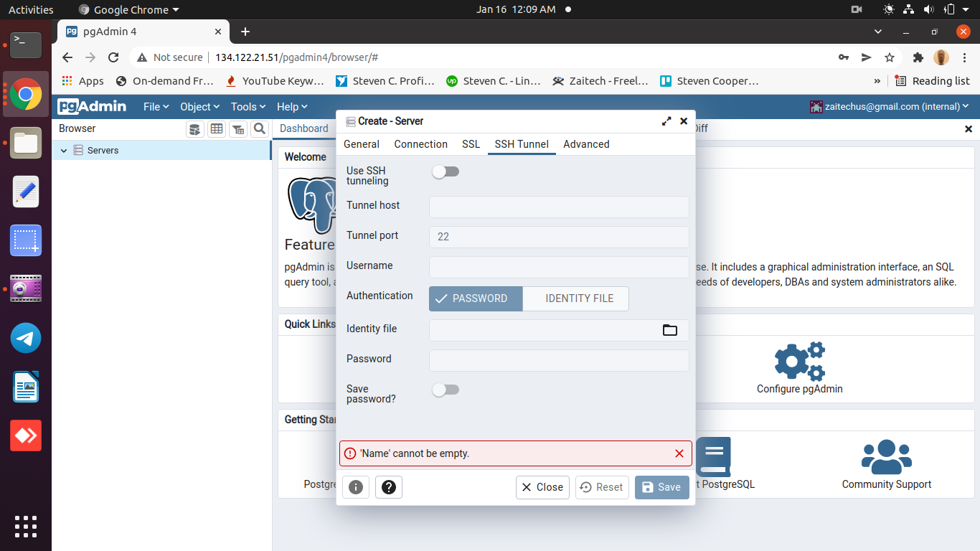The height and width of the screenshot is (551, 980).
Task: Open the Help menu dropdown
Action: pyautogui.click(x=291, y=107)
